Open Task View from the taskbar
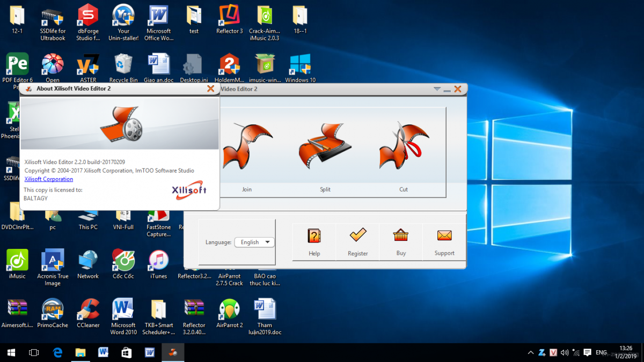This screenshot has width=644, height=362. point(34,352)
